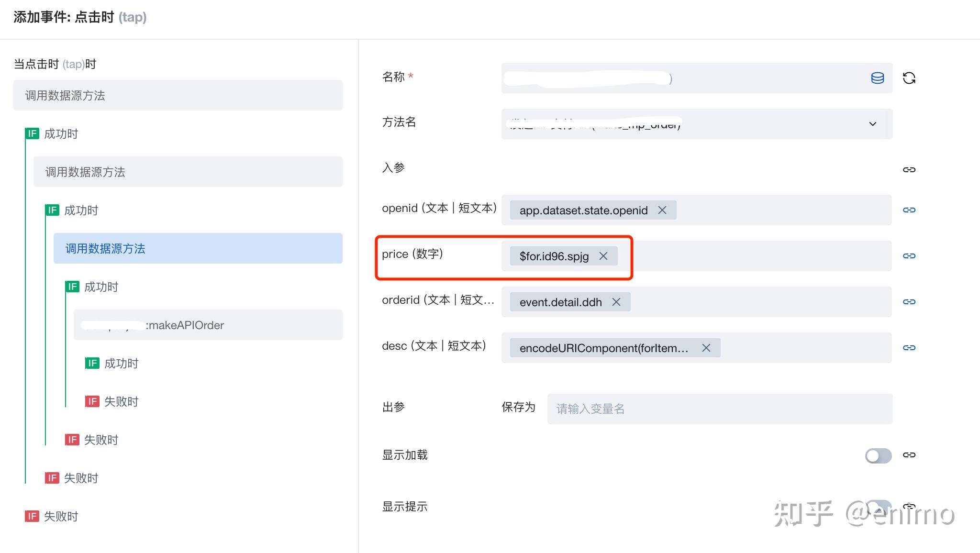Click bind link icon for openid row
Screen dimensions: 980x553
[909, 210]
